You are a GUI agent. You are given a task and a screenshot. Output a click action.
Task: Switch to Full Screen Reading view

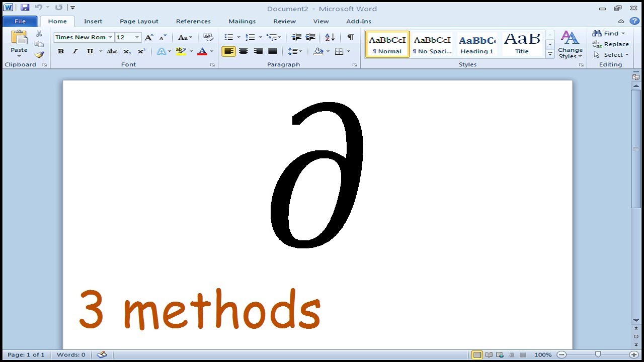pyautogui.click(x=489, y=355)
